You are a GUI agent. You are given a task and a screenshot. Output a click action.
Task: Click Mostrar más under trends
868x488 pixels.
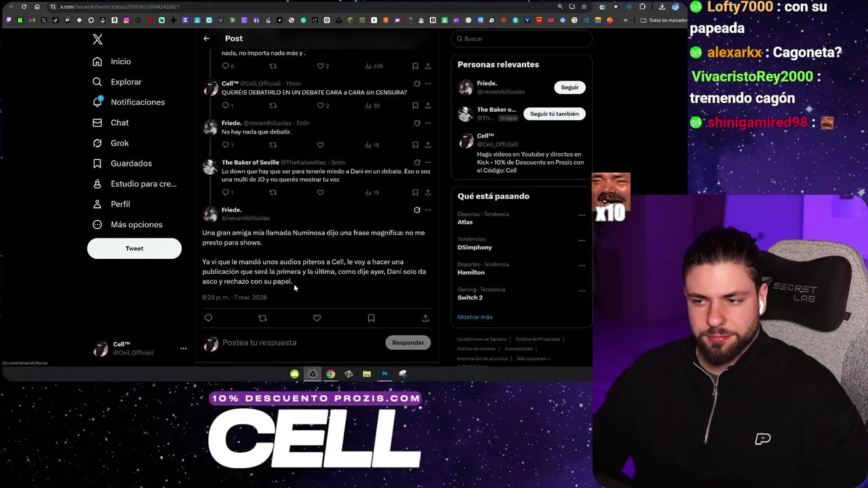(x=475, y=317)
